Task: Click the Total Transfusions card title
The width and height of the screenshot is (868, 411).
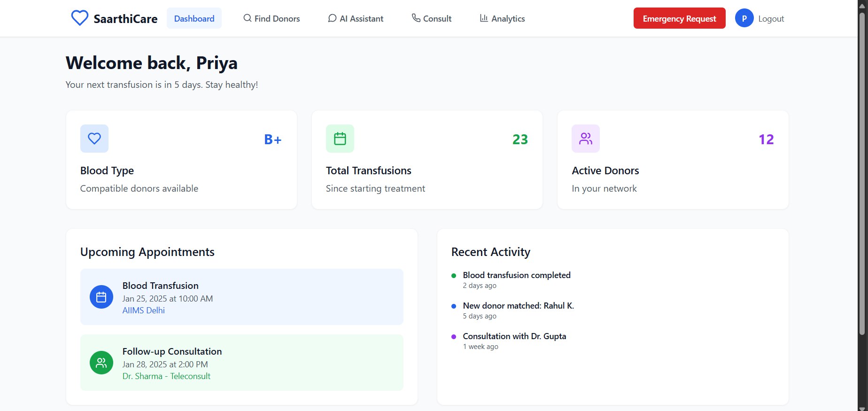Action: [369, 171]
